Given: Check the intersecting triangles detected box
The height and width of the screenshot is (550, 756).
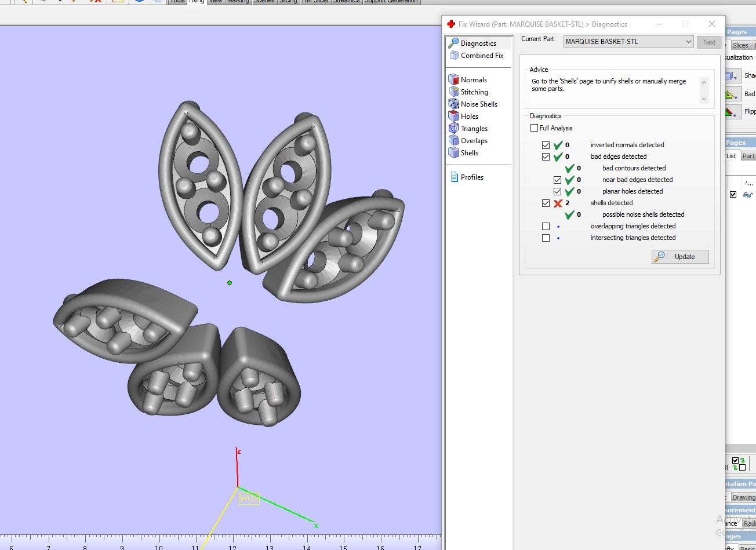Looking at the screenshot, I should [x=546, y=238].
